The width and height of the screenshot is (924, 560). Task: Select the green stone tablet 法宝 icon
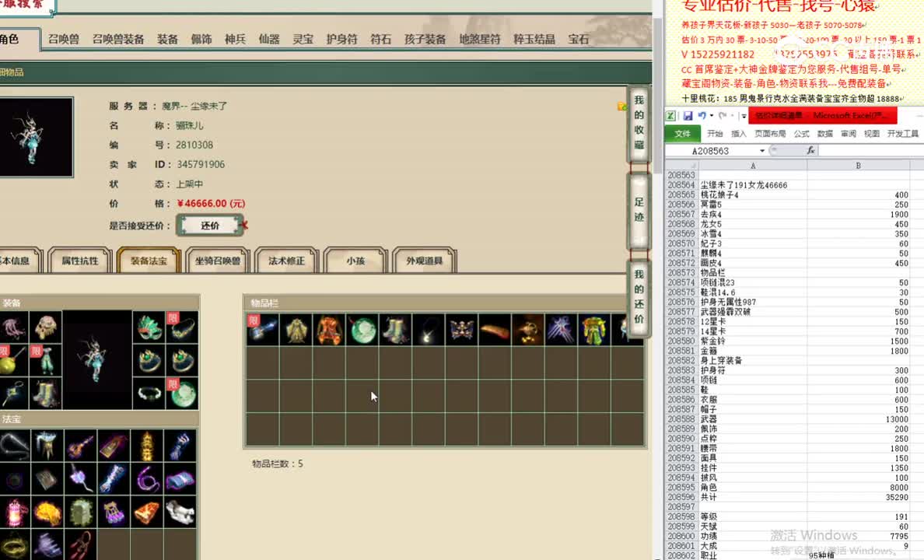[x=80, y=513]
